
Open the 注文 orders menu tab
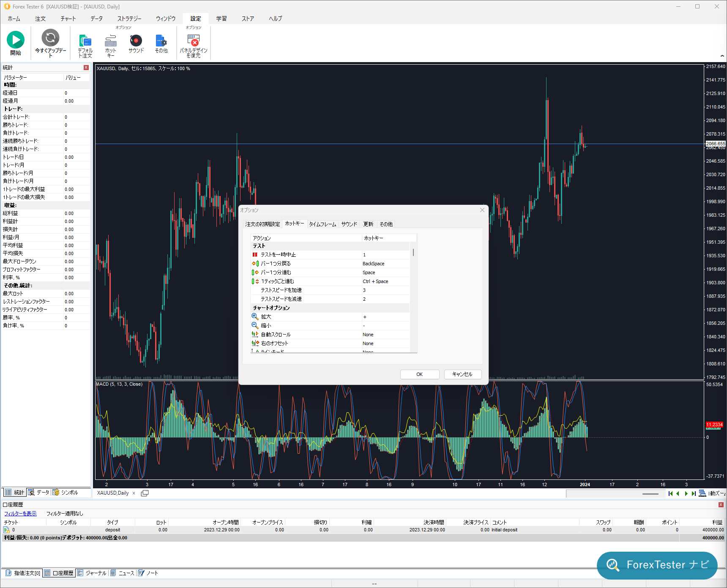pos(41,19)
